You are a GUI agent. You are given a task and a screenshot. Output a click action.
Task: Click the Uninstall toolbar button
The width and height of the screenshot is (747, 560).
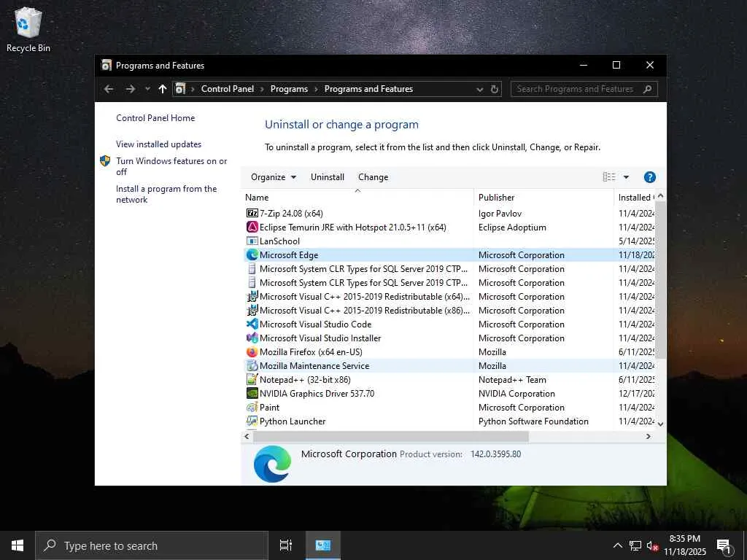click(x=328, y=177)
